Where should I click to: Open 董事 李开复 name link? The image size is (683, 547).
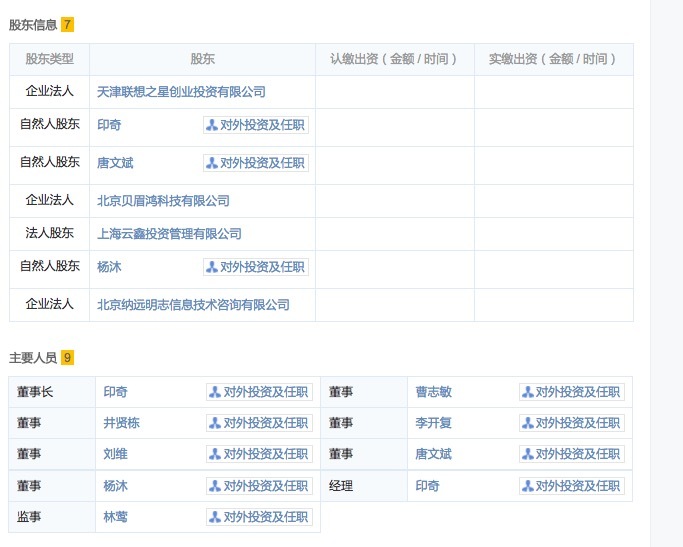(x=433, y=423)
